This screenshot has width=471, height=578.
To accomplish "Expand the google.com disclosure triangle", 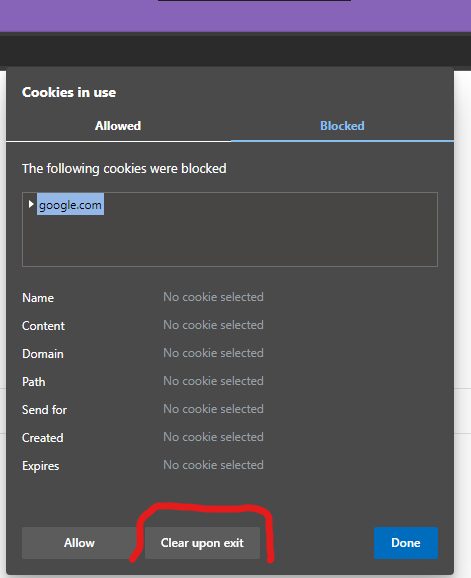I will [31, 204].
